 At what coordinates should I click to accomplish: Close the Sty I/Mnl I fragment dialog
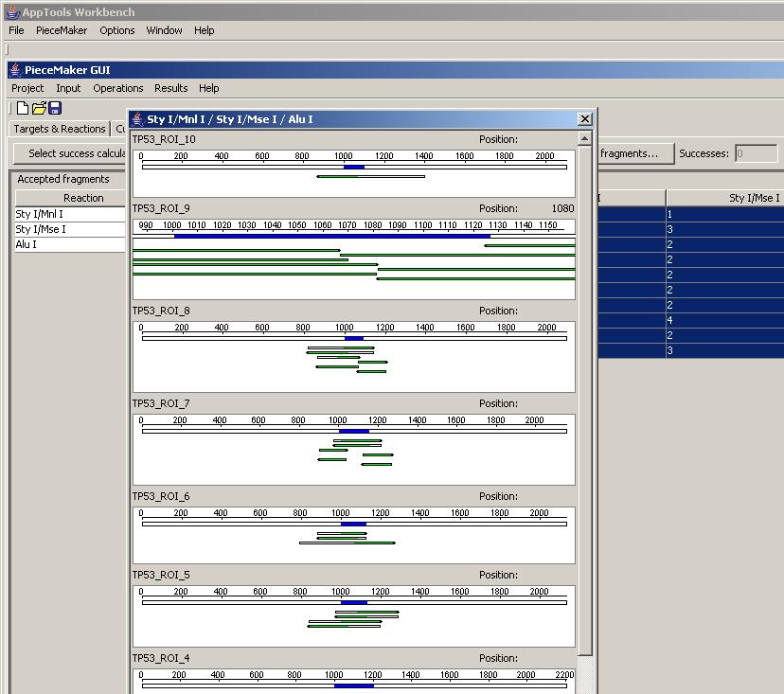pos(584,119)
